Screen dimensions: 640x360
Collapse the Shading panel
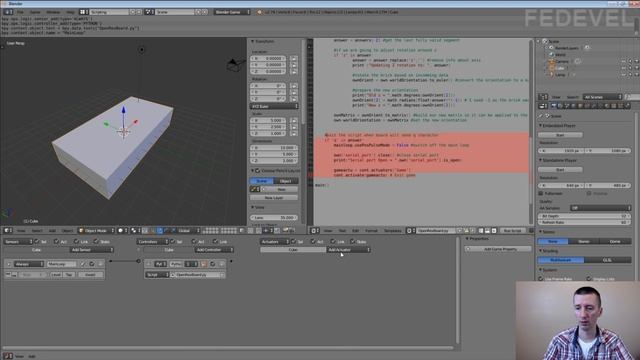540,251
